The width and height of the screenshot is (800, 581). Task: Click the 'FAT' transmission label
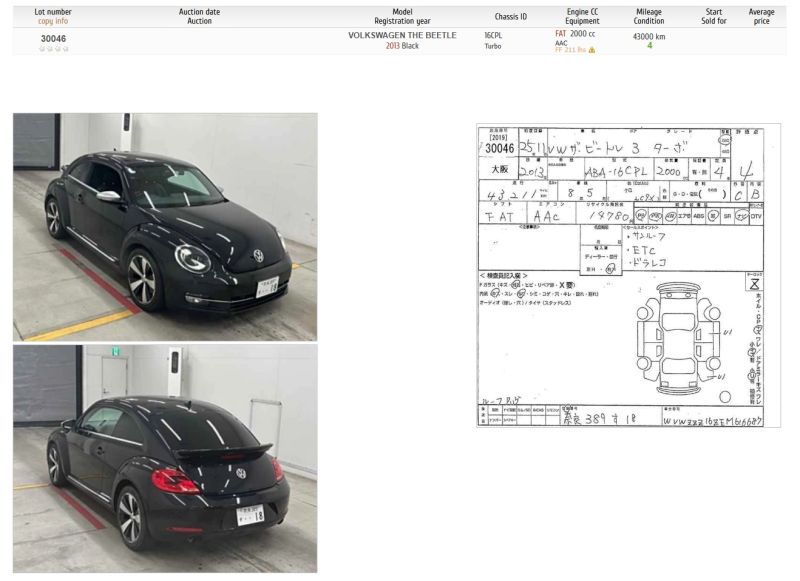point(561,33)
